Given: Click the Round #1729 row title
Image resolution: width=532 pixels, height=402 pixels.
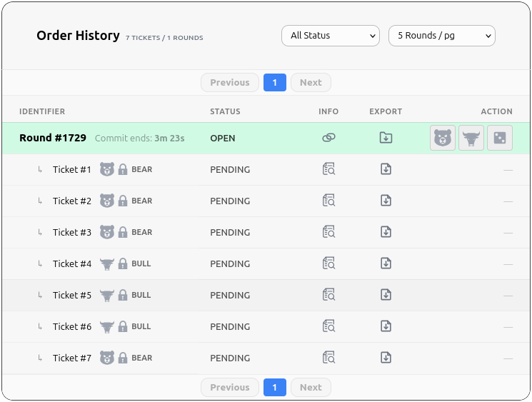Looking at the screenshot, I should pyautogui.click(x=53, y=138).
